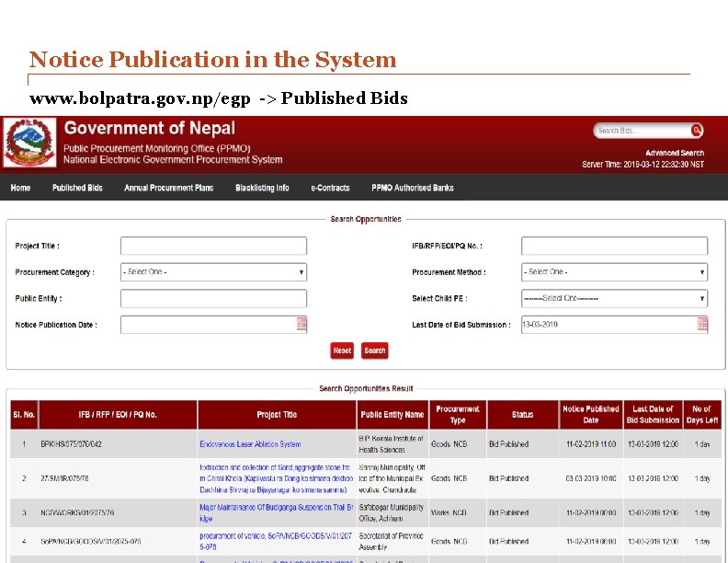Image resolution: width=728 pixels, height=563 pixels.
Task: Click the Government of Nepal emblem logo
Action: click(x=29, y=143)
